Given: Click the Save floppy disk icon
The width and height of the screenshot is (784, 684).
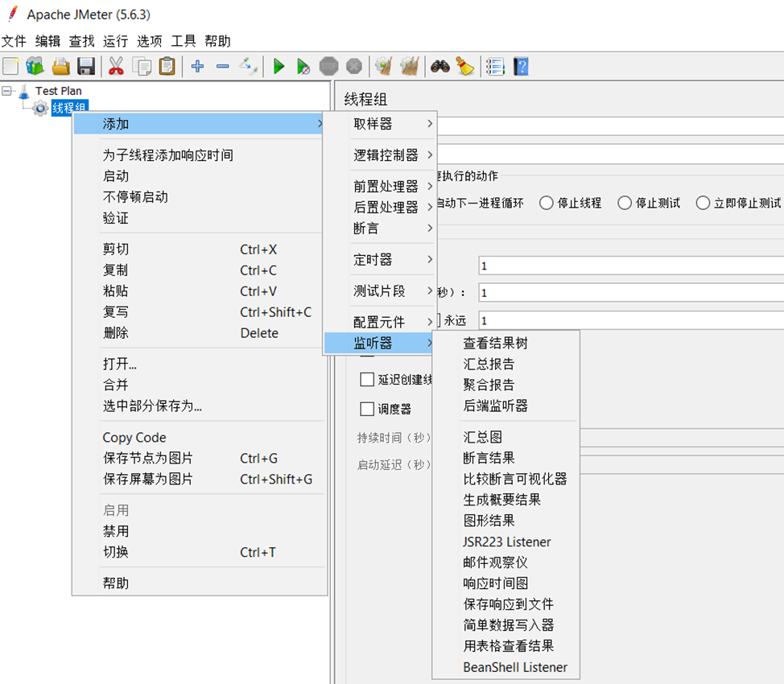Looking at the screenshot, I should 86,66.
